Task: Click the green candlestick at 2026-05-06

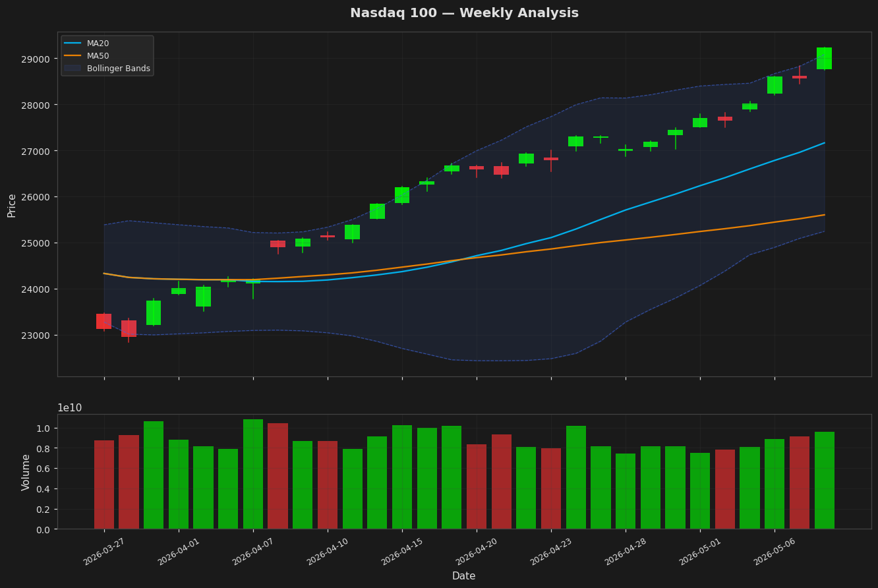Action: [x=775, y=85]
